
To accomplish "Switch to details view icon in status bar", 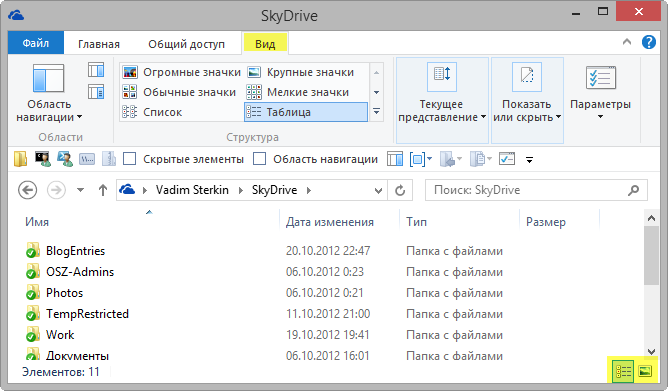I will point(623,371).
